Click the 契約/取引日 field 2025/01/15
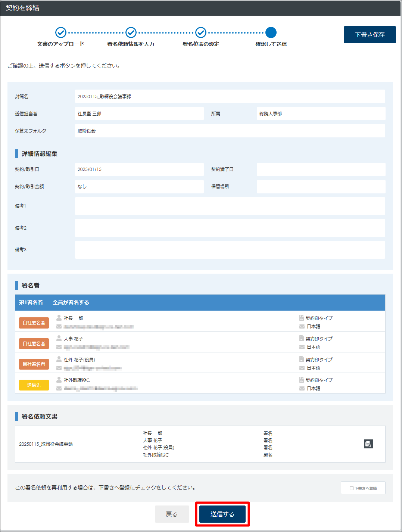402x532 pixels. pyautogui.click(x=139, y=169)
